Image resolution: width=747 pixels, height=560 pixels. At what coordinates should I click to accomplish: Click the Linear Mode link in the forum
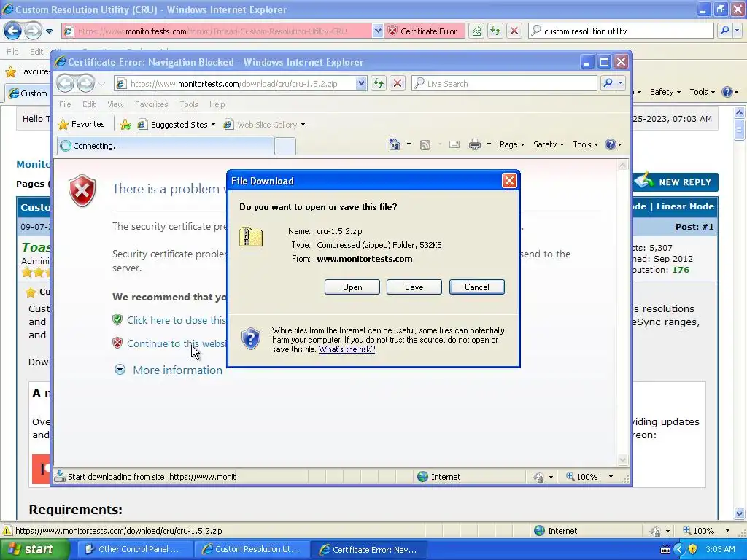(x=685, y=206)
